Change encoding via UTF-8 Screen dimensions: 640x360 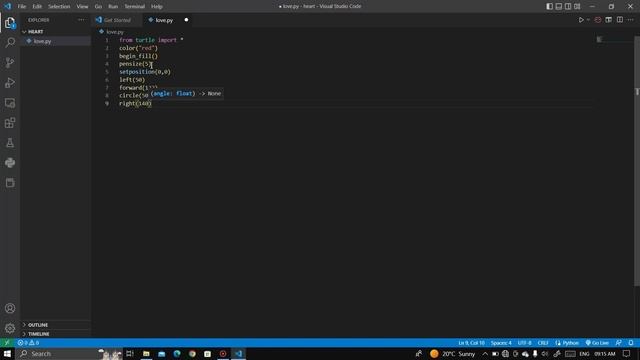tap(524, 343)
